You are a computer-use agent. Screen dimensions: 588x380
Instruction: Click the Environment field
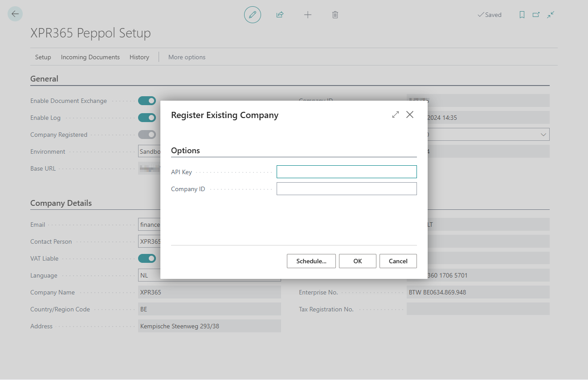[150, 151]
